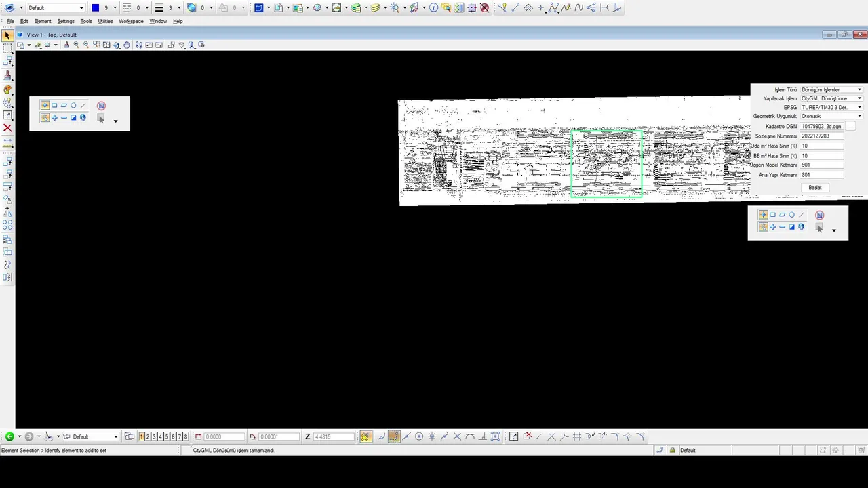The height and width of the screenshot is (488, 868).
Task: Click the browse (...) button next to Kadastro DGN
Action: [850, 127]
